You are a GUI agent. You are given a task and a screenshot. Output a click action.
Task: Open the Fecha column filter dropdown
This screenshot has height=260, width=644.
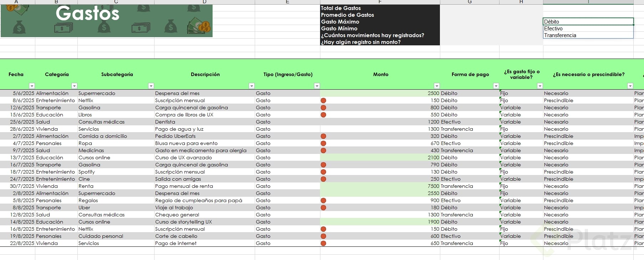coord(32,86)
